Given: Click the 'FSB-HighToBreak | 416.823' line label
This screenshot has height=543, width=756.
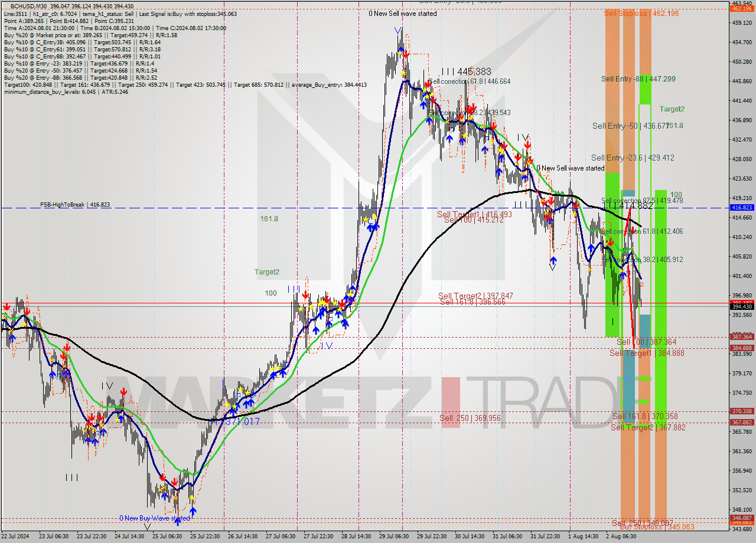Looking at the screenshot, I should click(75, 204).
